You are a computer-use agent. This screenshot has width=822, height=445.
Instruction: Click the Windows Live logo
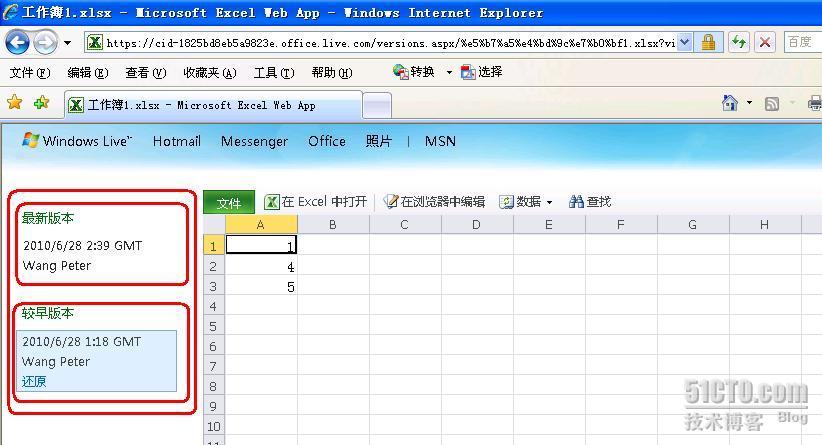click(x=77, y=141)
